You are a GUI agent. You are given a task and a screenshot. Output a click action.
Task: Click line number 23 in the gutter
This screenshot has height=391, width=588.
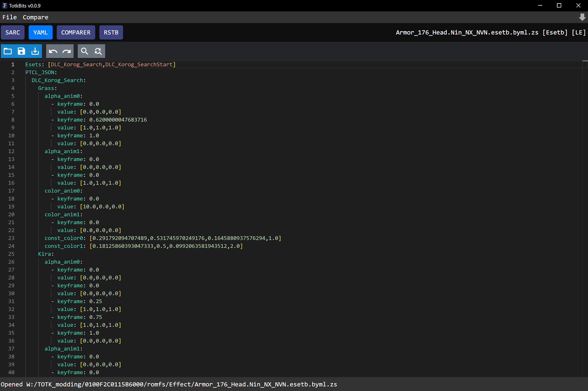[x=11, y=238]
